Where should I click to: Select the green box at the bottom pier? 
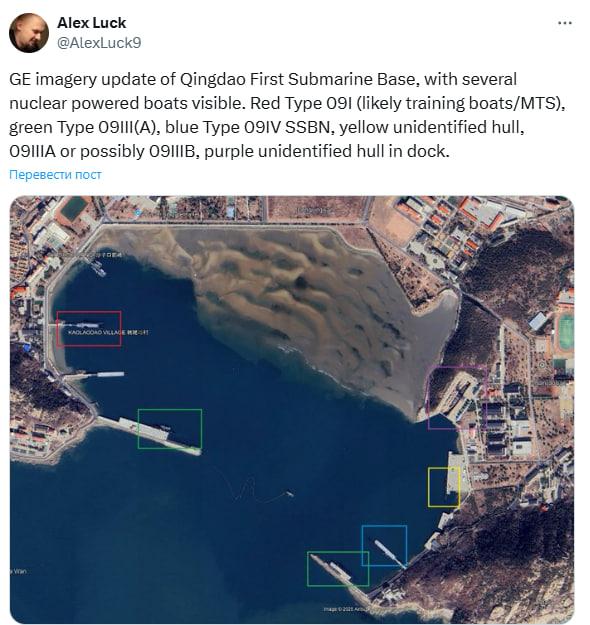point(338,569)
